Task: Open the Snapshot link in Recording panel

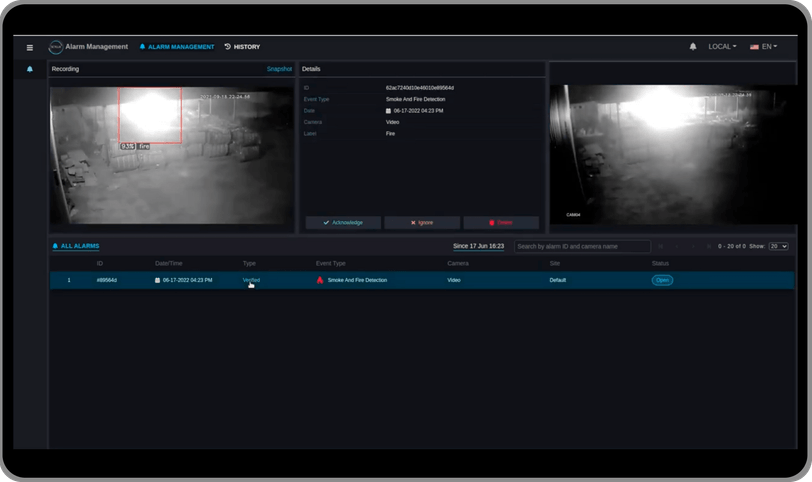Action: click(279, 69)
